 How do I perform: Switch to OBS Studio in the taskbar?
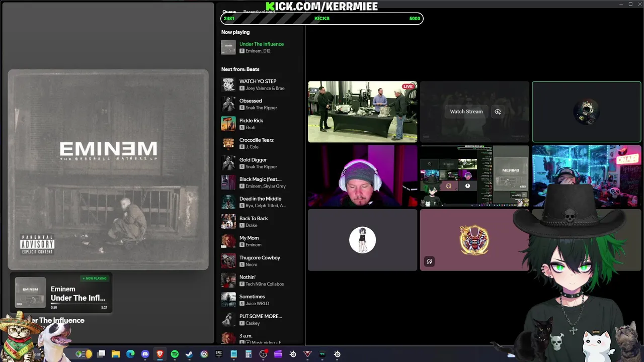click(263, 354)
